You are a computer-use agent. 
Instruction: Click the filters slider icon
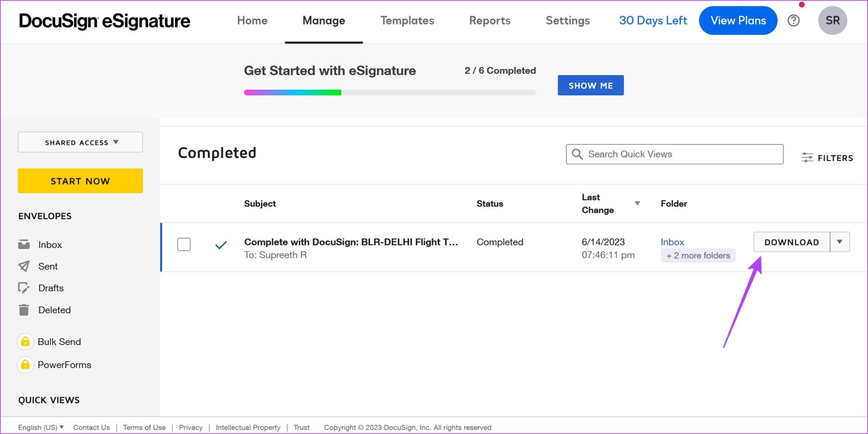tap(807, 158)
